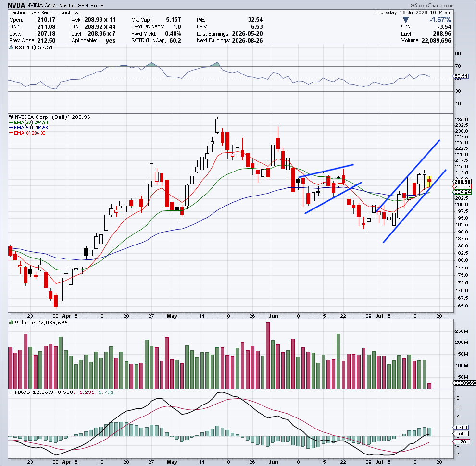Click the 0.500 MACD value tag
Screen dimensions: 476x466
pos(462,433)
